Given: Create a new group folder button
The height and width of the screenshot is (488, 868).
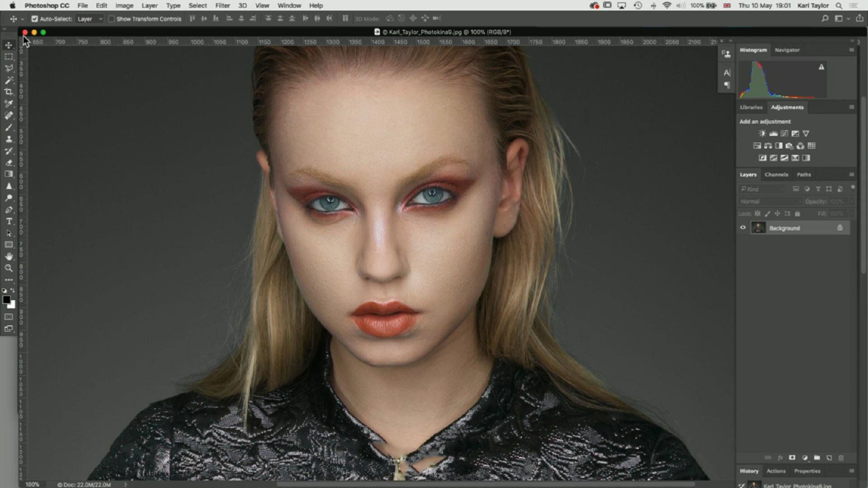Looking at the screenshot, I should (816, 458).
